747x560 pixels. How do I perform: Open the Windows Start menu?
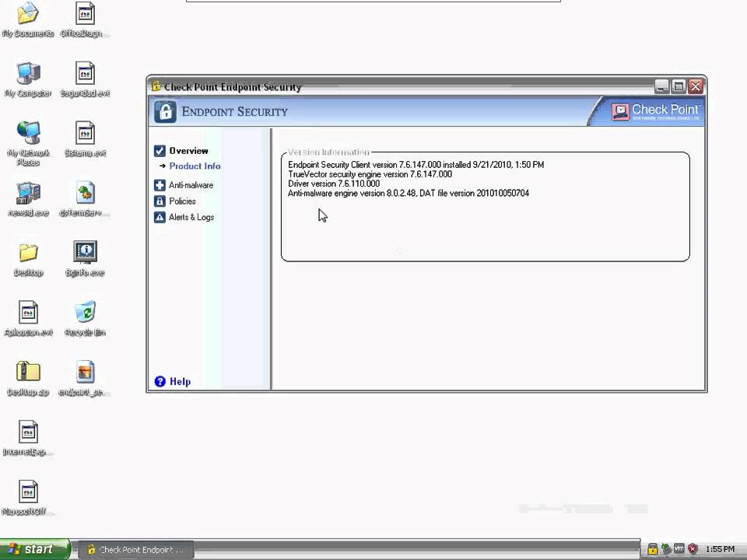(x=34, y=549)
